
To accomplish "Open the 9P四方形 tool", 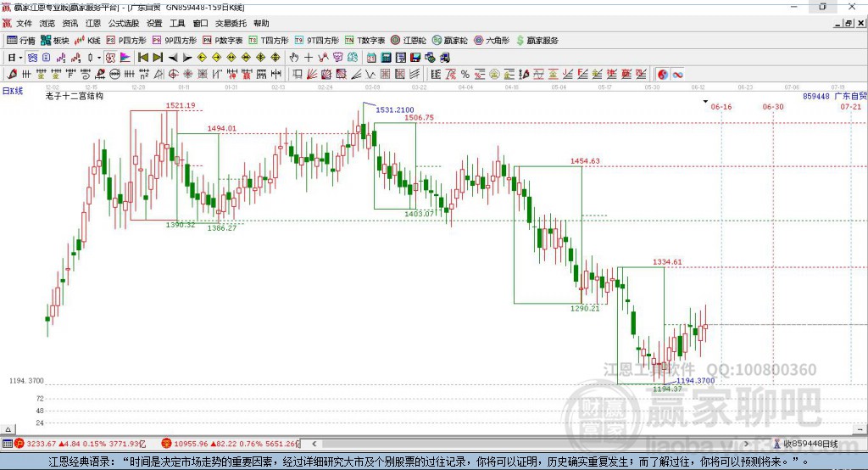I will [x=175, y=41].
